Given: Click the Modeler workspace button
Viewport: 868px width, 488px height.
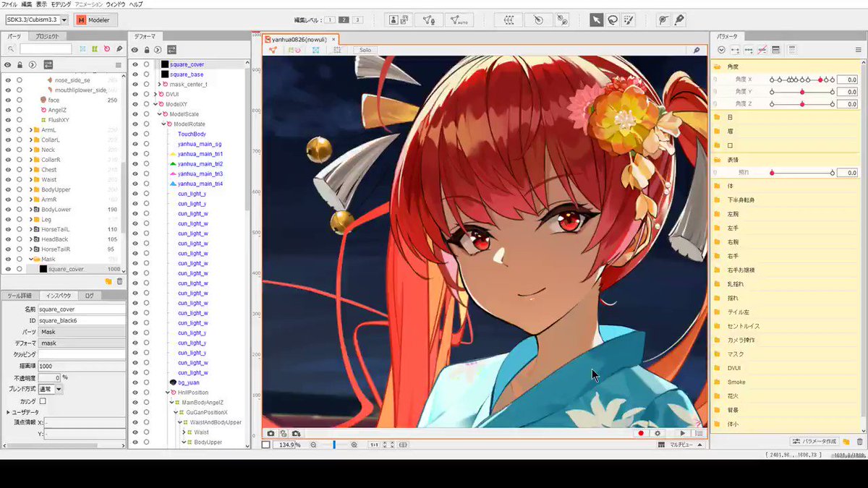Looking at the screenshot, I should pyautogui.click(x=95, y=20).
